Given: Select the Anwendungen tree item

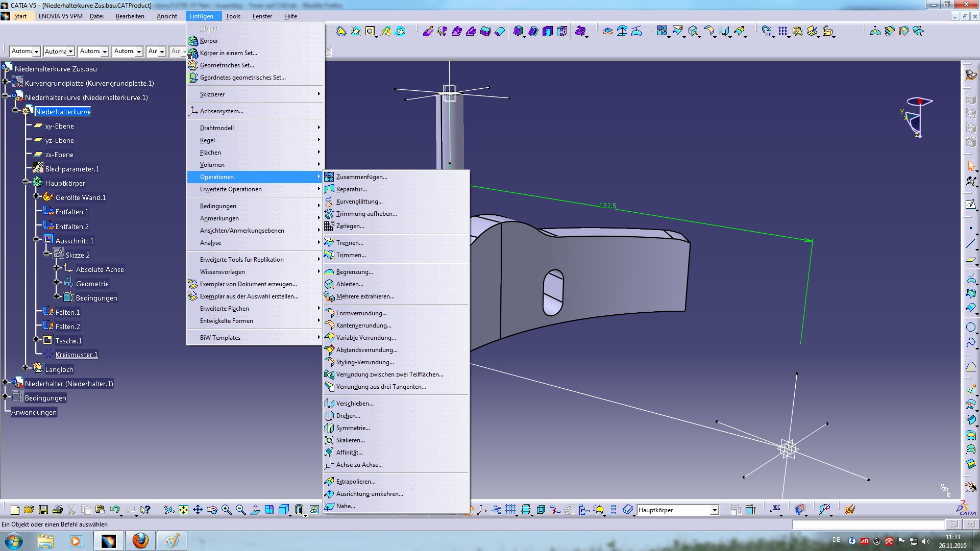Looking at the screenshot, I should 34,412.
